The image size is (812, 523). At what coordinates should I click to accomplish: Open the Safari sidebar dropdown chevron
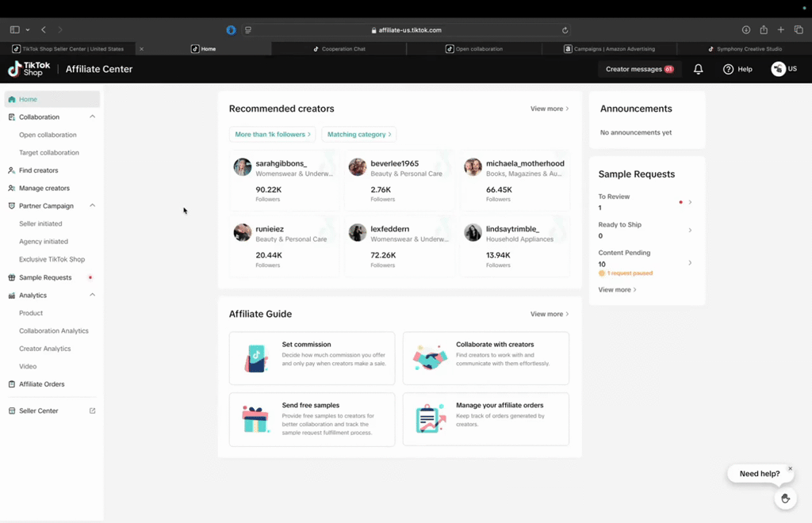pyautogui.click(x=28, y=30)
